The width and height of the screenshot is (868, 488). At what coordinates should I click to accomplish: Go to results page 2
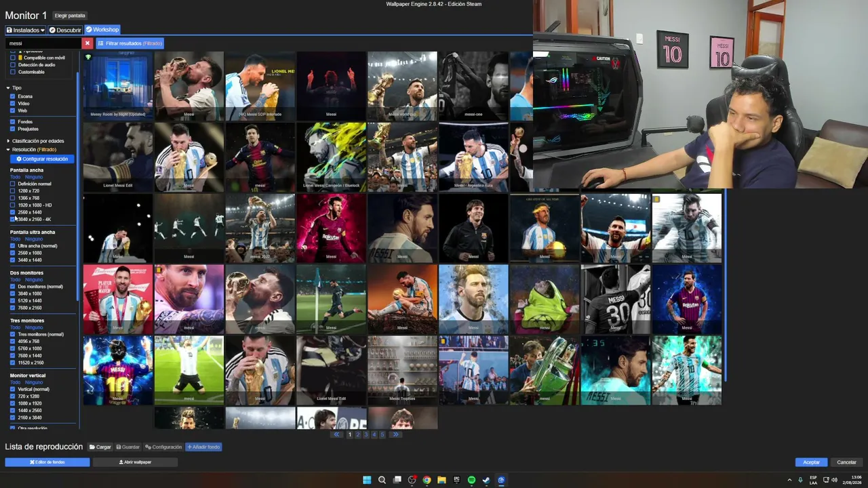click(x=358, y=434)
